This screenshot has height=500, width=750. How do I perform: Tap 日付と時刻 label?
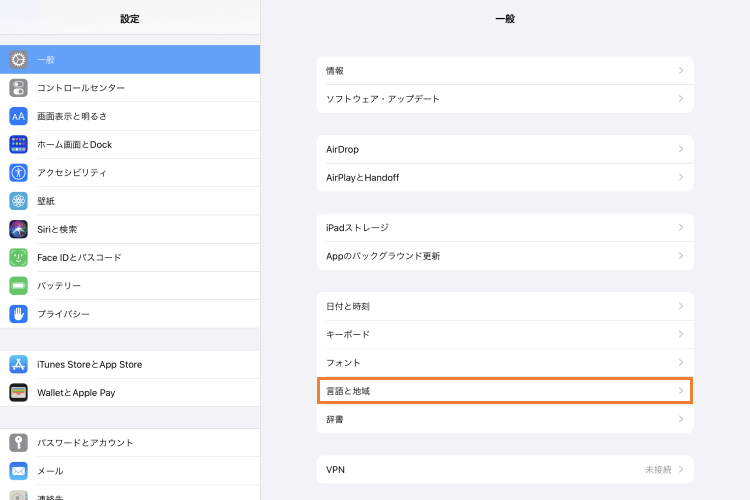click(348, 306)
